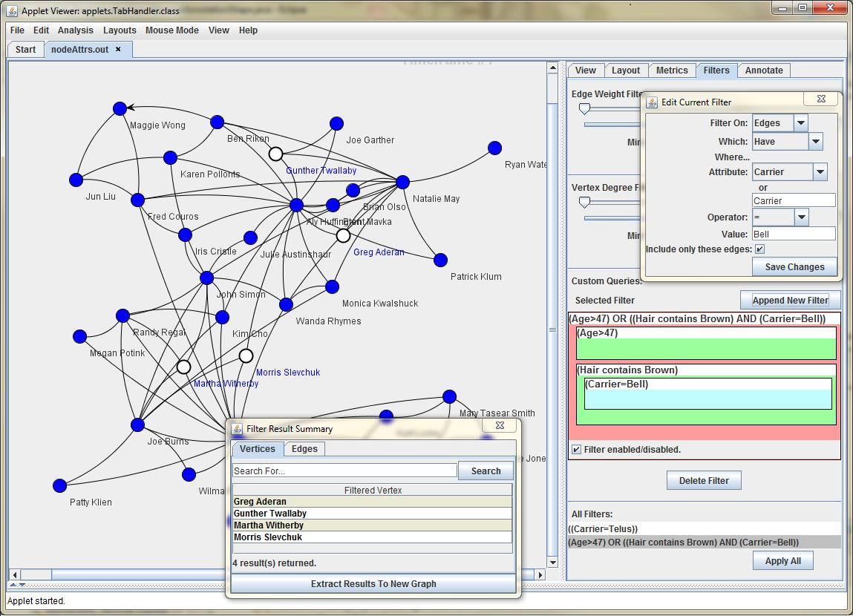Close the Filter Result Summary dialog
Viewport: 853px width, 616px height.
pos(500,425)
